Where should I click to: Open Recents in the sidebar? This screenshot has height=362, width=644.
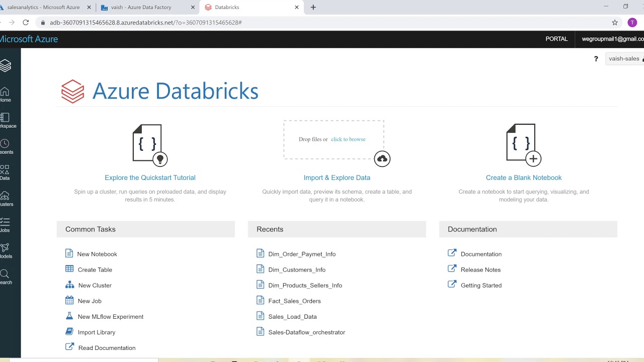click(x=6, y=147)
